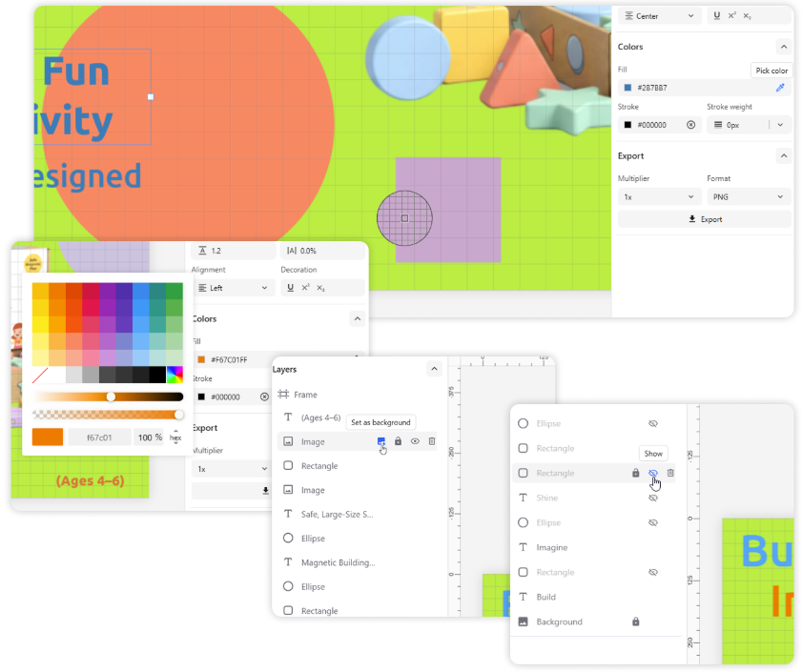Hide the highlighted Image layer with eye icon

[x=415, y=441]
